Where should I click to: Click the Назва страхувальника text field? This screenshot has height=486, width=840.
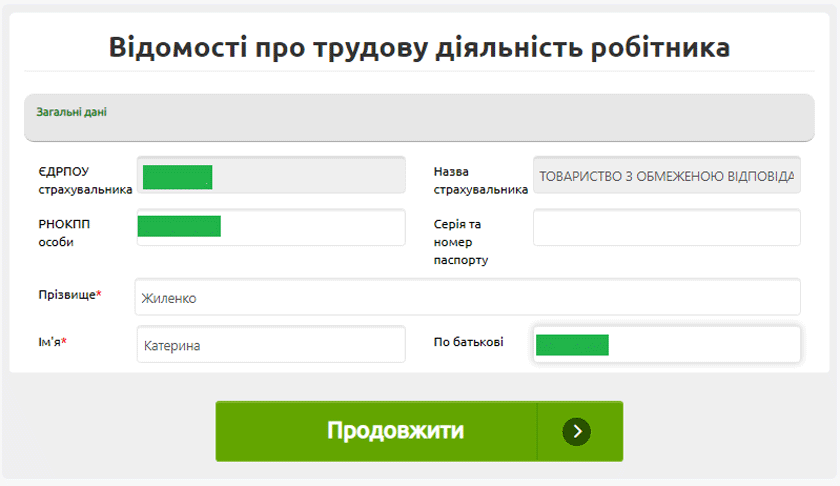[x=667, y=175]
